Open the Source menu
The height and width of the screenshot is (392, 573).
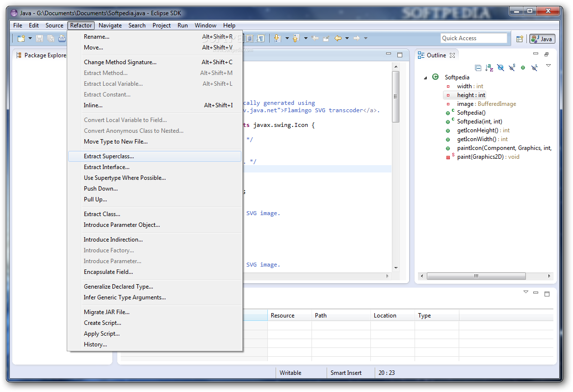click(x=54, y=25)
